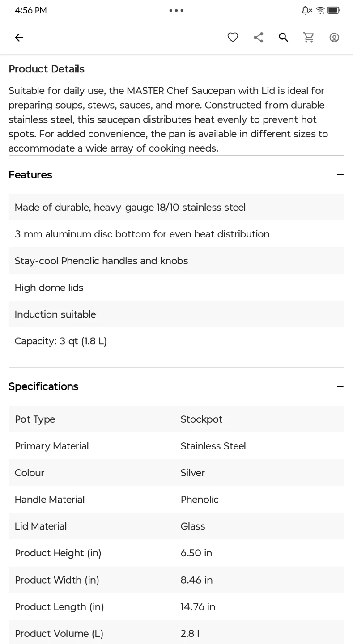Open search with magnifier icon
The height and width of the screenshot is (644, 353).
pyautogui.click(x=284, y=38)
